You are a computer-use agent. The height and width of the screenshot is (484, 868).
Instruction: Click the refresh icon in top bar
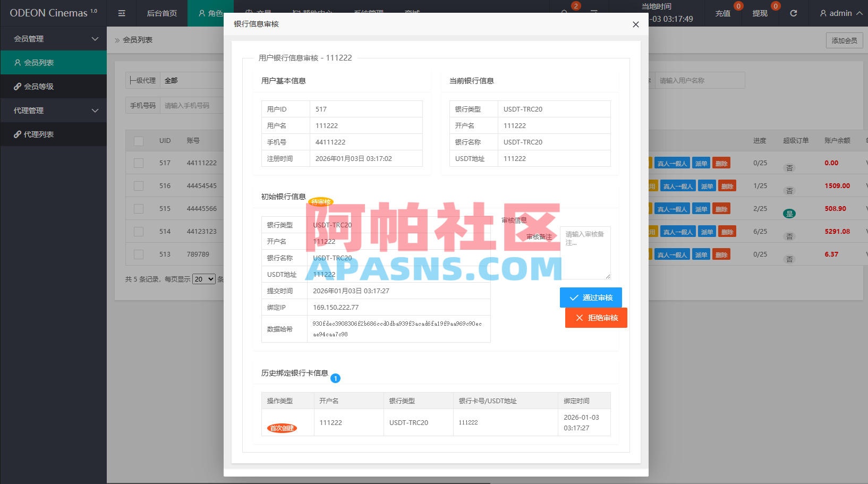click(794, 13)
